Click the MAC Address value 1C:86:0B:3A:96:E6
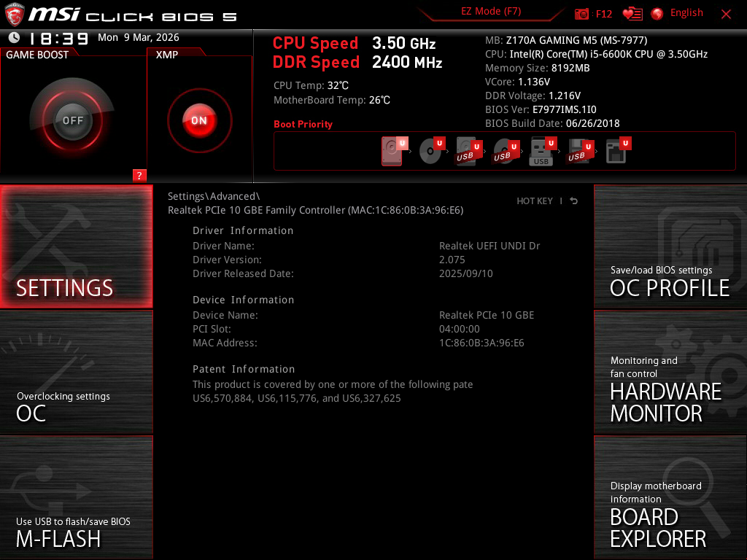The height and width of the screenshot is (560, 747). click(481, 343)
